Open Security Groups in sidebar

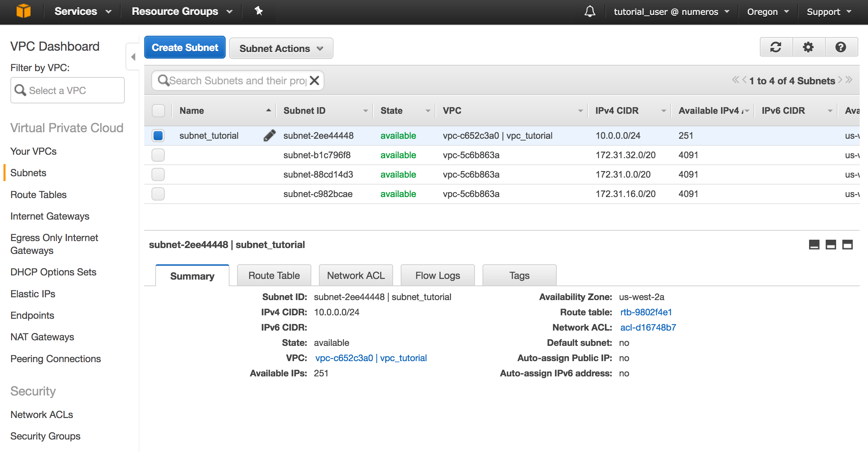[x=45, y=436]
